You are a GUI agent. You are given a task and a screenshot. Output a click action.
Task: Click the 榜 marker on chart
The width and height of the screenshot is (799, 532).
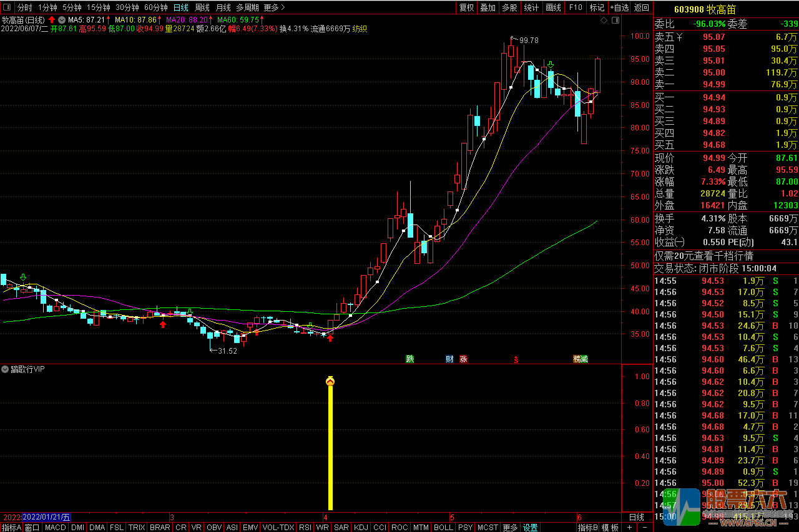(x=577, y=359)
